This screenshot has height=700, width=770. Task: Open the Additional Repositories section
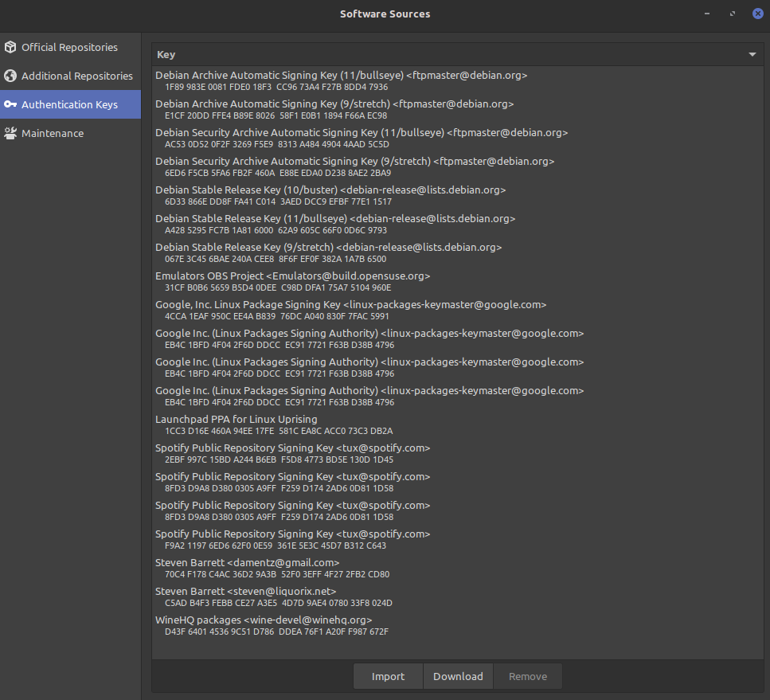pos(70,76)
